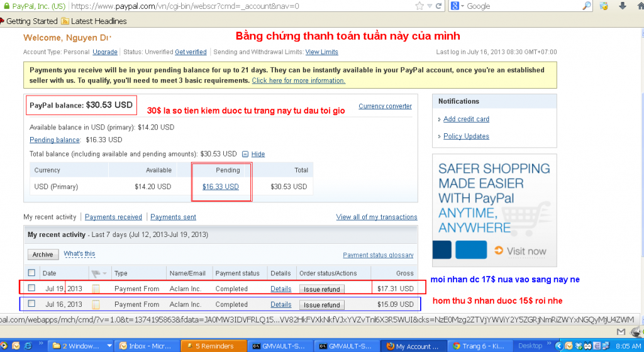The width and height of the screenshot is (644, 352).
Task: Switch to the Payments sent tab
Action: point(173,217)
